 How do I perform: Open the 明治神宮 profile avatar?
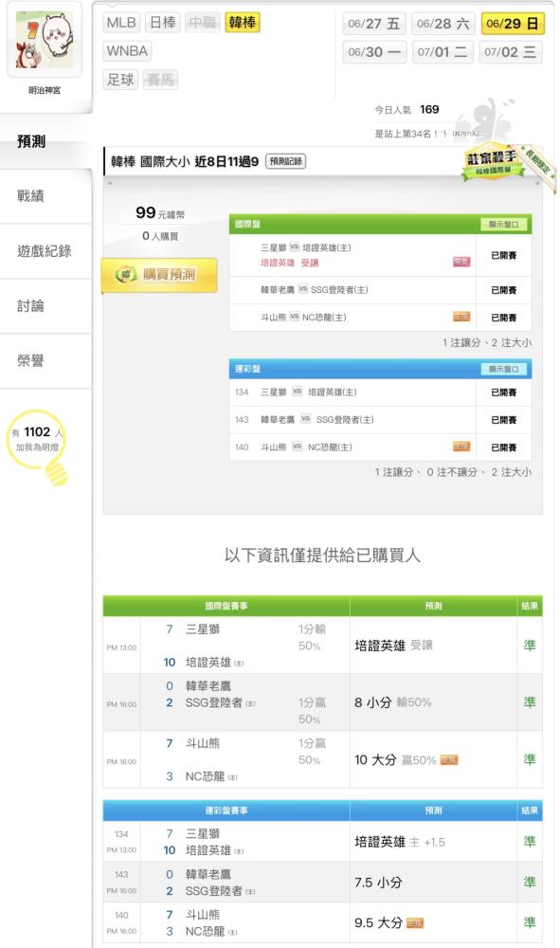click(x=45, y=41)
